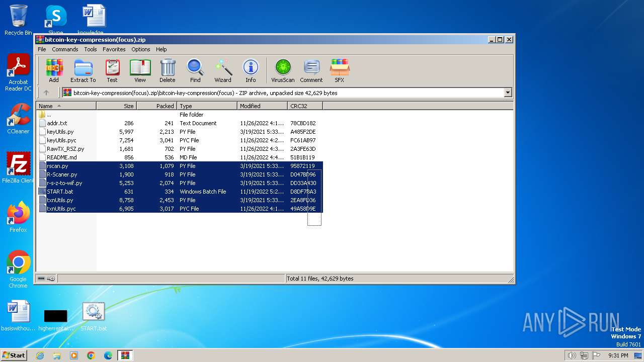
Task: Launch the Wizard toolbar icon
Action: [223, 70]
